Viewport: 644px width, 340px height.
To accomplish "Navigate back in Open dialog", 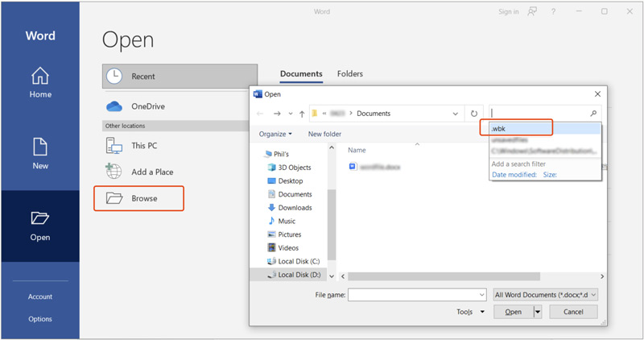I will 259,114.
